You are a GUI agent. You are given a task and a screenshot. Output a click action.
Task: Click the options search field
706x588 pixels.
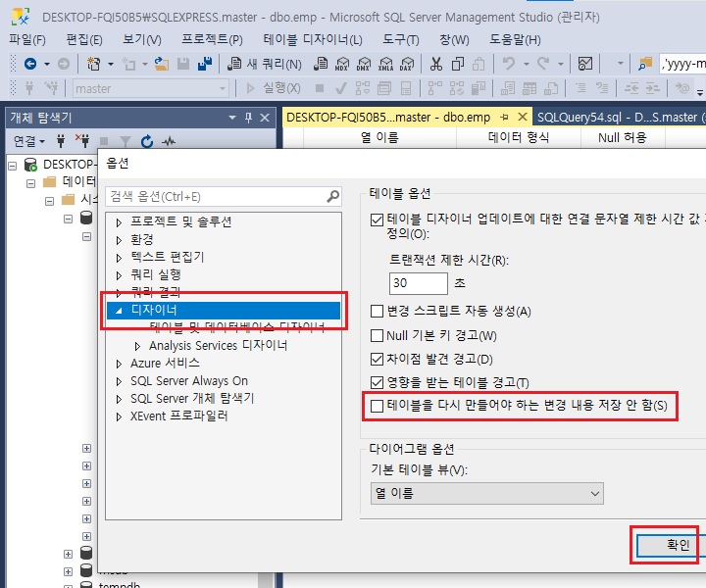click(224, 197)
